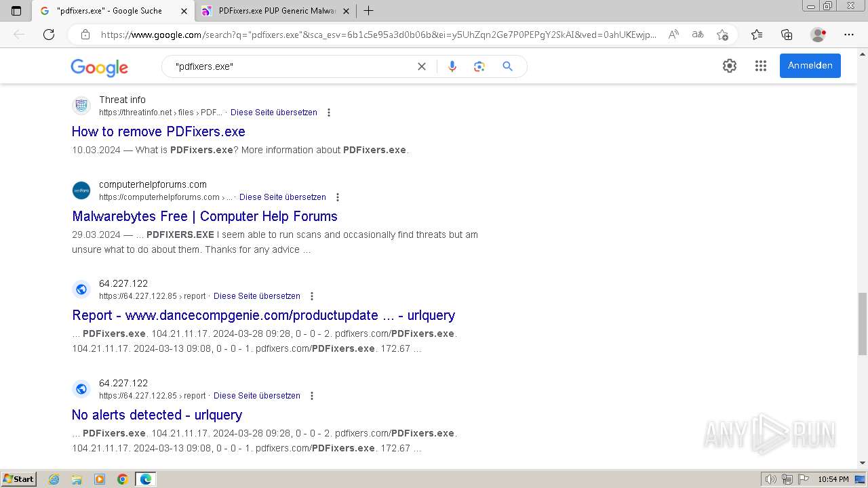Click the page vertical scrollbar thumb
The width and height of the screenshot is (868, 488).
tap(863, 323)
